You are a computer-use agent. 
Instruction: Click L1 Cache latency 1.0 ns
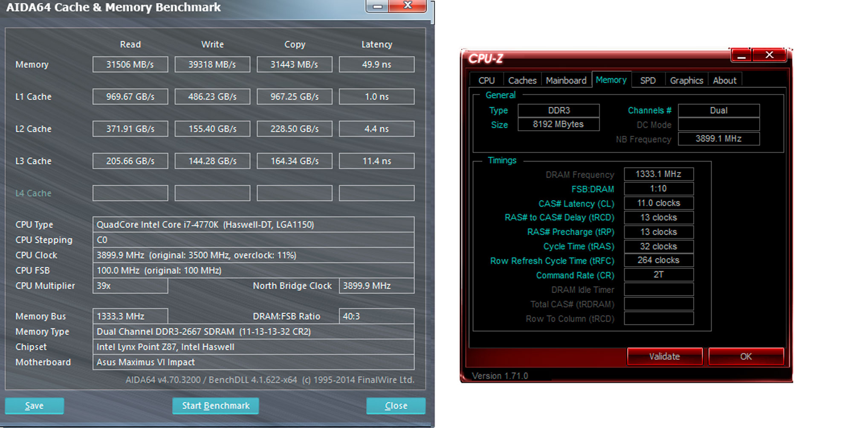376,97
